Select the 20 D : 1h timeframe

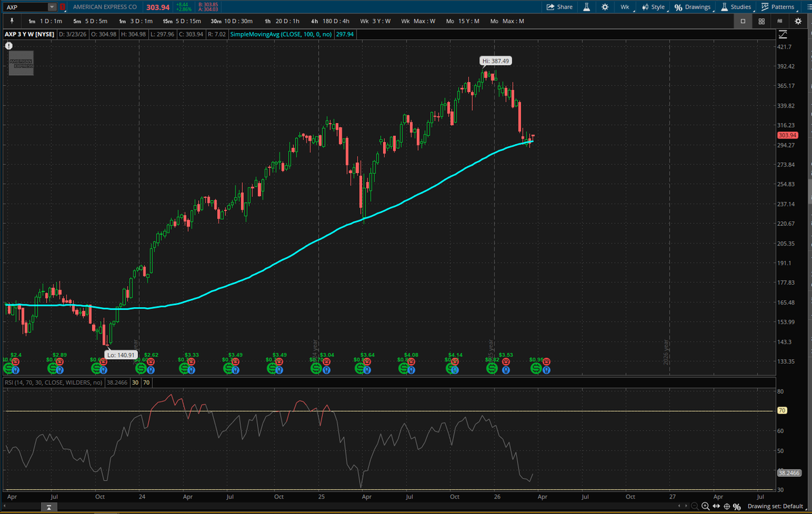click(x=282, y=21)
